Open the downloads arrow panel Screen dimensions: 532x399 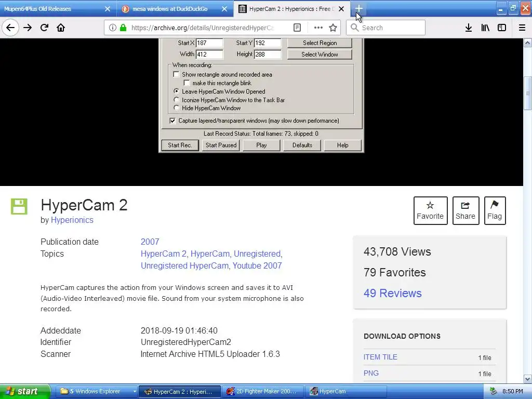tap(469, 28)
